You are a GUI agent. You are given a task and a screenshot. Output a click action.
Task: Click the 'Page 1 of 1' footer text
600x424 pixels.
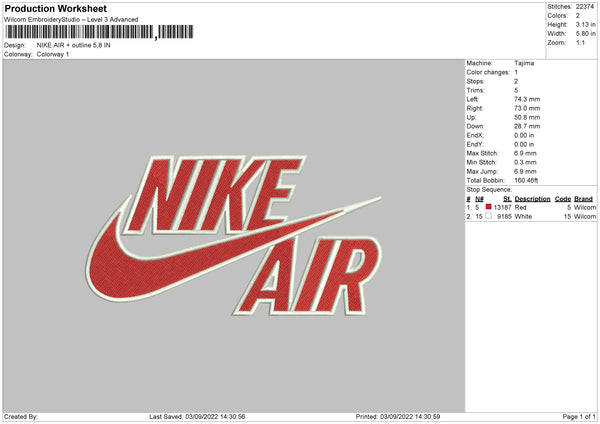click(579, 417)
